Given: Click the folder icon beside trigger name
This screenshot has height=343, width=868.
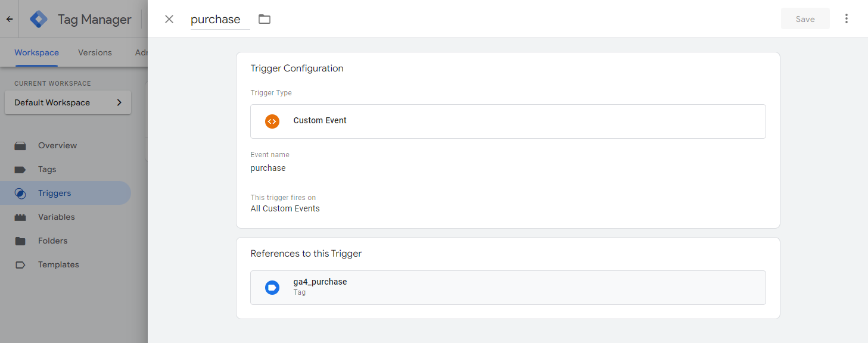Looking at the screenshot, I should [265, 19].
